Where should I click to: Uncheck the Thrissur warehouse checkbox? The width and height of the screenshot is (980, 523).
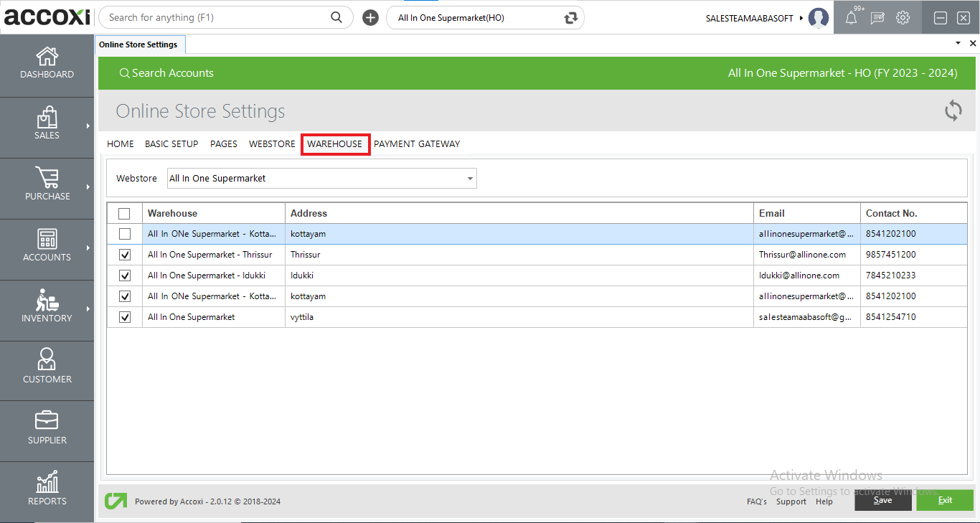(x=124, y=254)
